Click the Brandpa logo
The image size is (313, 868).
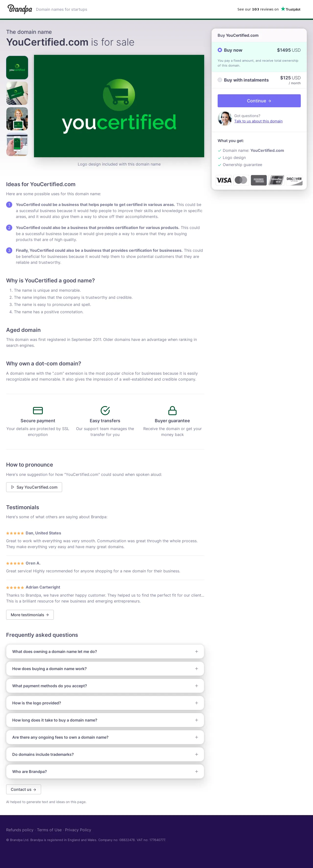[20, 9]
